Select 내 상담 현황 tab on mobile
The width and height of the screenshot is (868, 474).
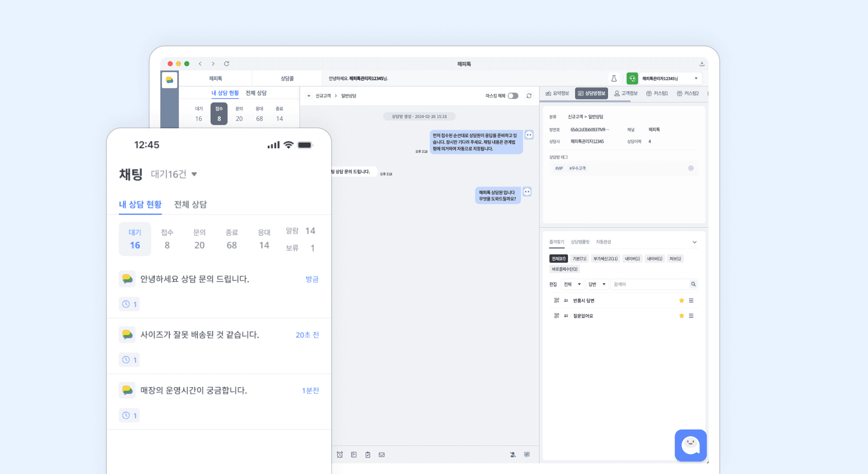(140, 204)
